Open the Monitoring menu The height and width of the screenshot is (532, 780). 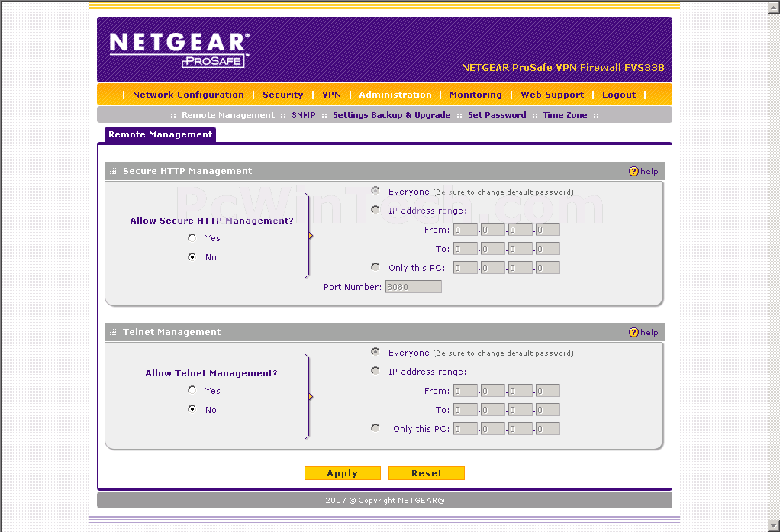(475, 95)
